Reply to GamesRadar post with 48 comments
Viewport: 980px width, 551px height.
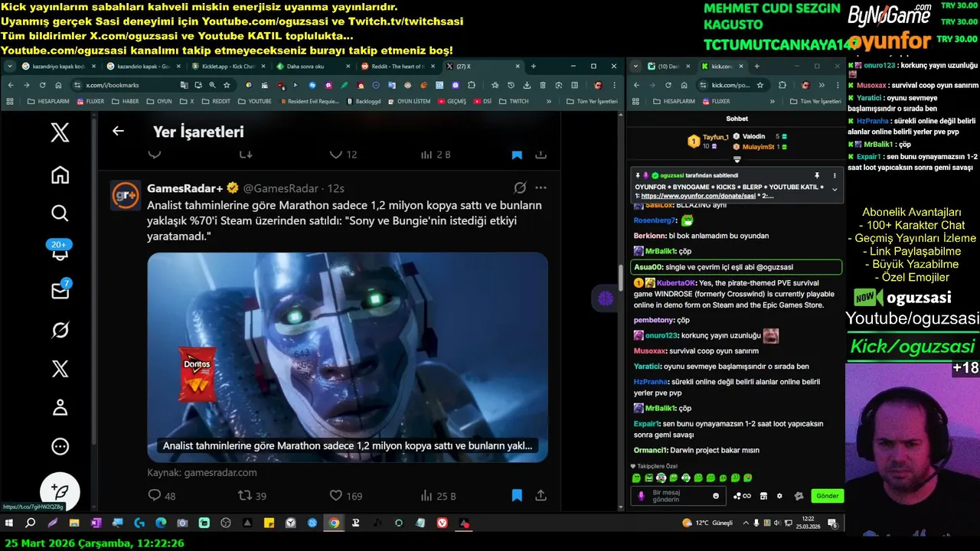(162, 496)
